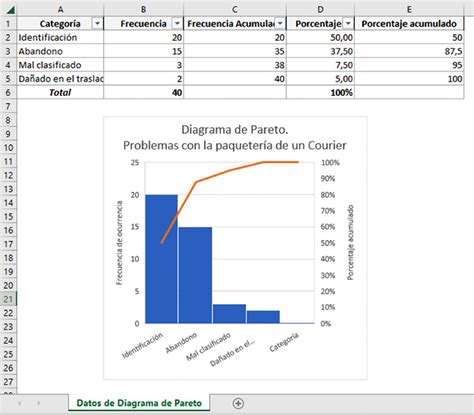Select column E header
The width and height of the screenshot is (474, 415).
tap(409, 9)
